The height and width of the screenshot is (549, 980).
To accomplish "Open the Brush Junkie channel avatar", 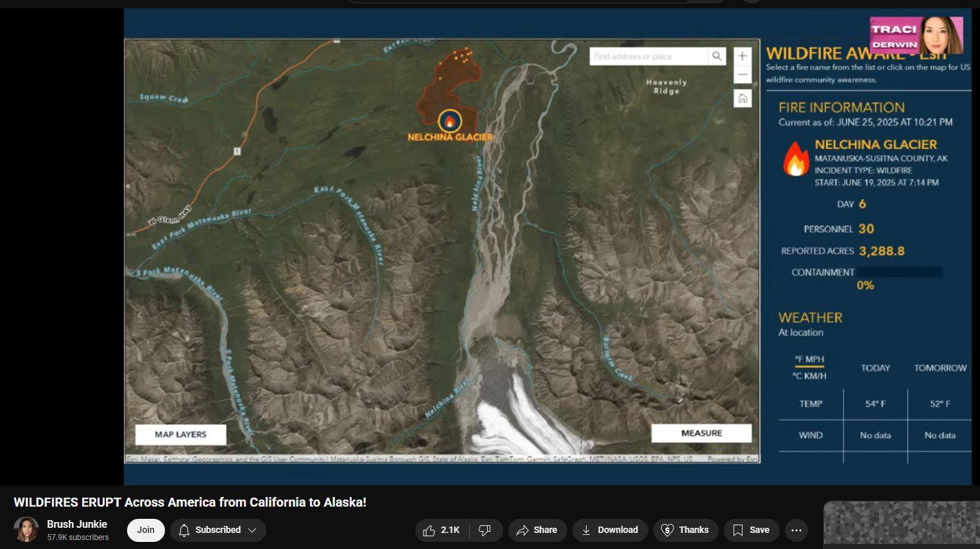I will [x=26, y=530].
